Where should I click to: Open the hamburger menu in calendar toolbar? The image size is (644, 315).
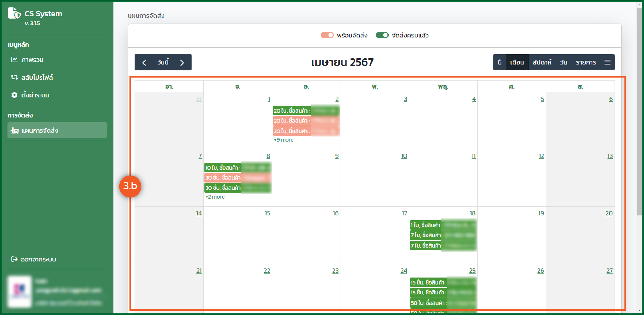[x=607, y=62]
